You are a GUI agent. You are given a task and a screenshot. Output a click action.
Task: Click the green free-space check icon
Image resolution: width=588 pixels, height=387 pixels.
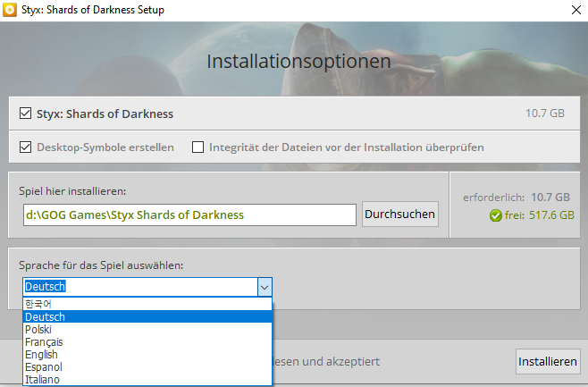coord(495,215)
